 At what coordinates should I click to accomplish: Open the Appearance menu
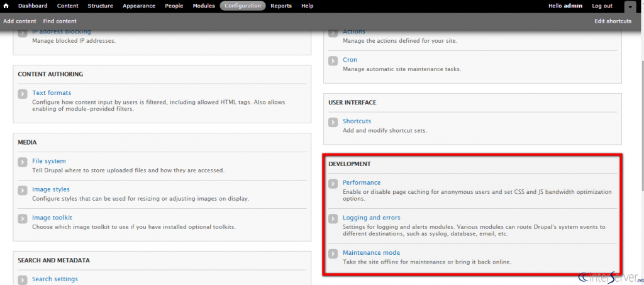click(x=139, y=6)
